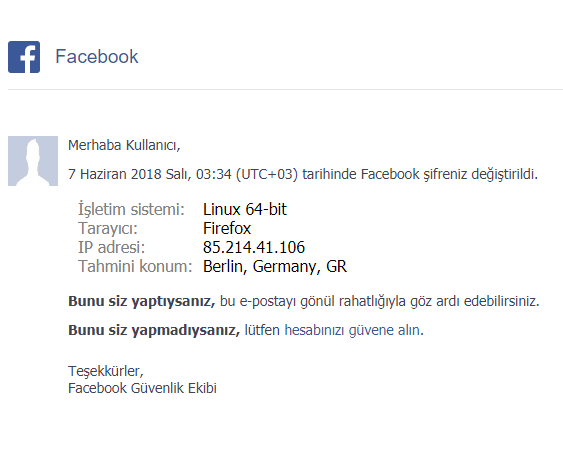Click the 'Facebook Güvenlik Ekibi' signature

142,388
